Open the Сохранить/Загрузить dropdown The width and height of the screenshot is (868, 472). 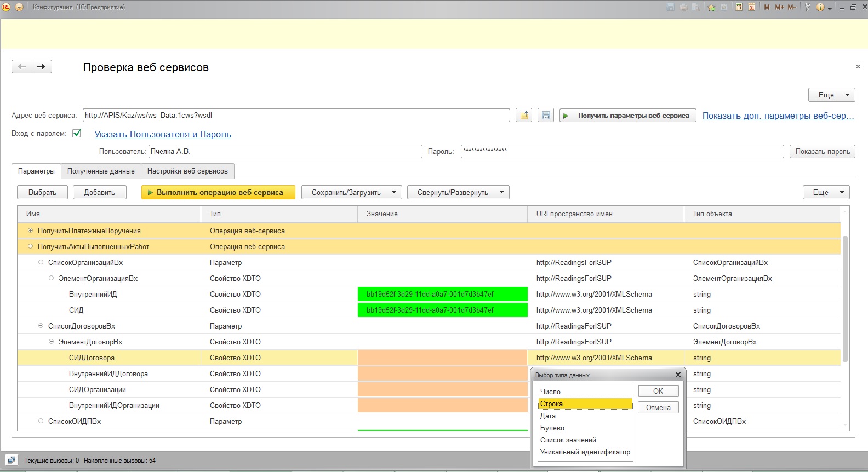point(352,192)
